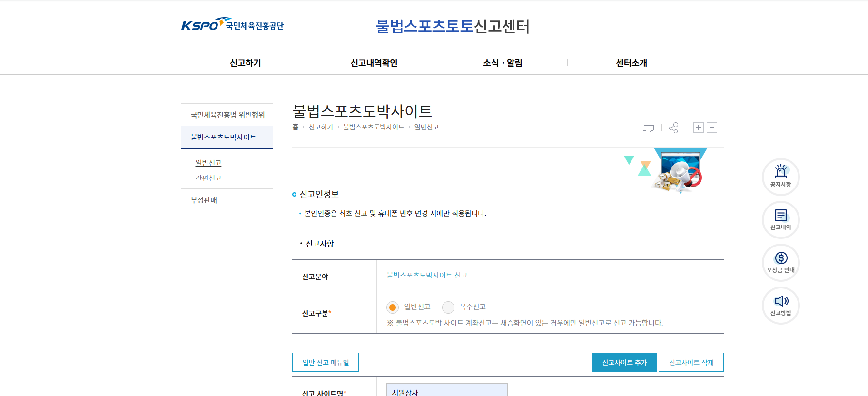Click the 신고사이트 추가 button
The image size is (868, 396).
624,362
